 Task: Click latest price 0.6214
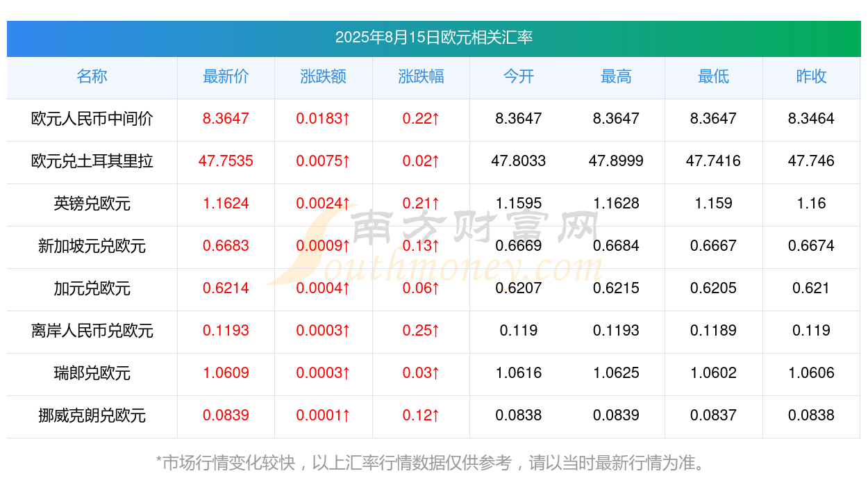[x=226, y=288]
